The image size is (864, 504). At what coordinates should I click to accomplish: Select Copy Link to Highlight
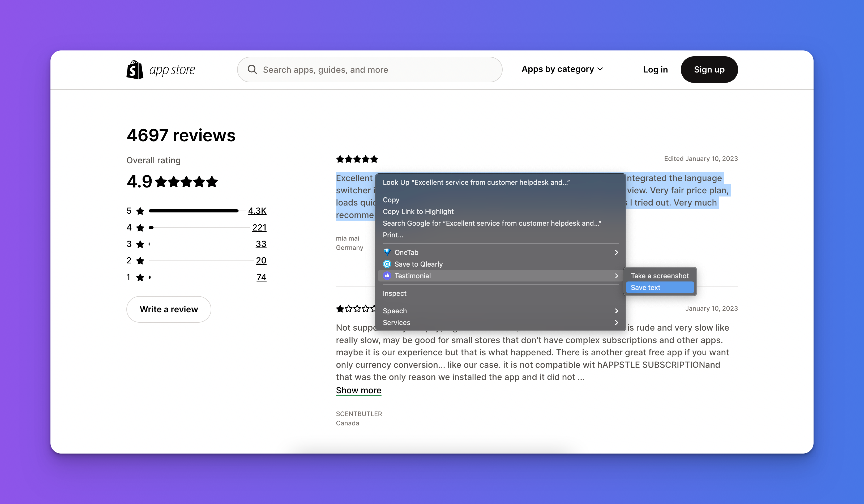(418, 212)
